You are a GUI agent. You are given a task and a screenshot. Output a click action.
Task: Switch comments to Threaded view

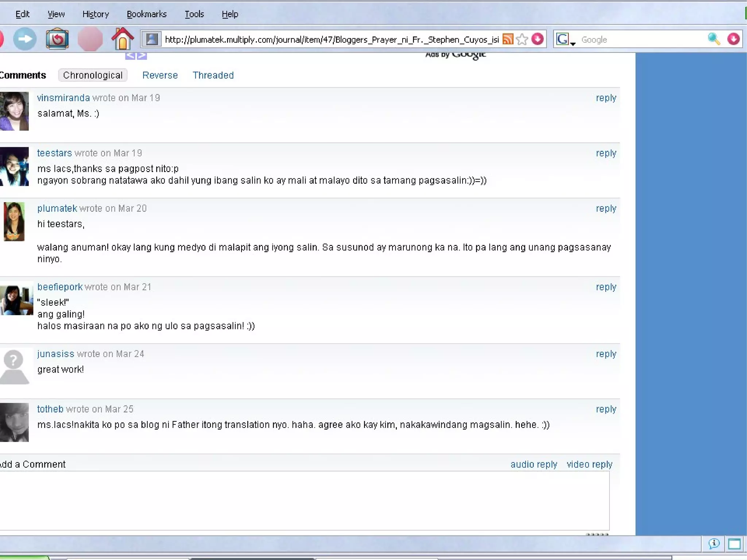(213, 75)
